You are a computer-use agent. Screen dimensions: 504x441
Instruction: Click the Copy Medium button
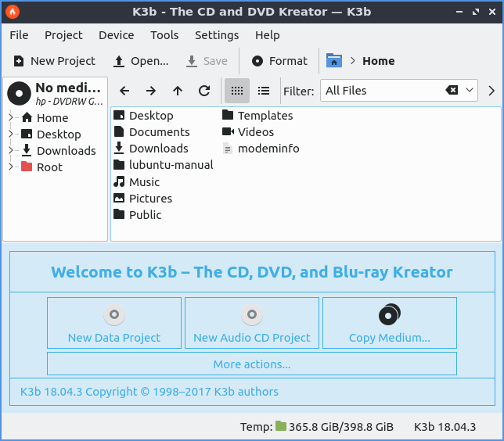pyautogui.click(x=389, y=323)
